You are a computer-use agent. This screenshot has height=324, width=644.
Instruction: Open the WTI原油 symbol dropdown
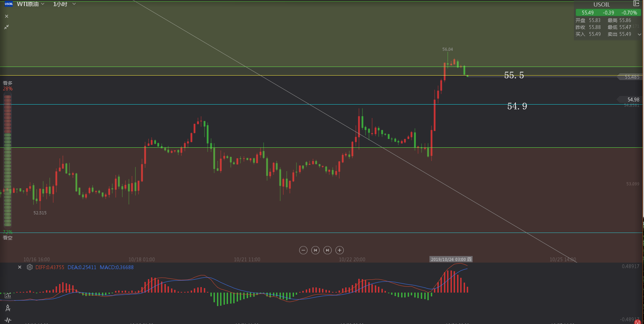coord(31,4)
